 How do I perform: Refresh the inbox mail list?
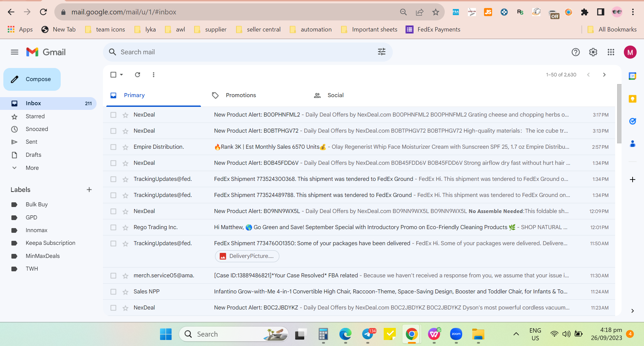click(138, 75)
